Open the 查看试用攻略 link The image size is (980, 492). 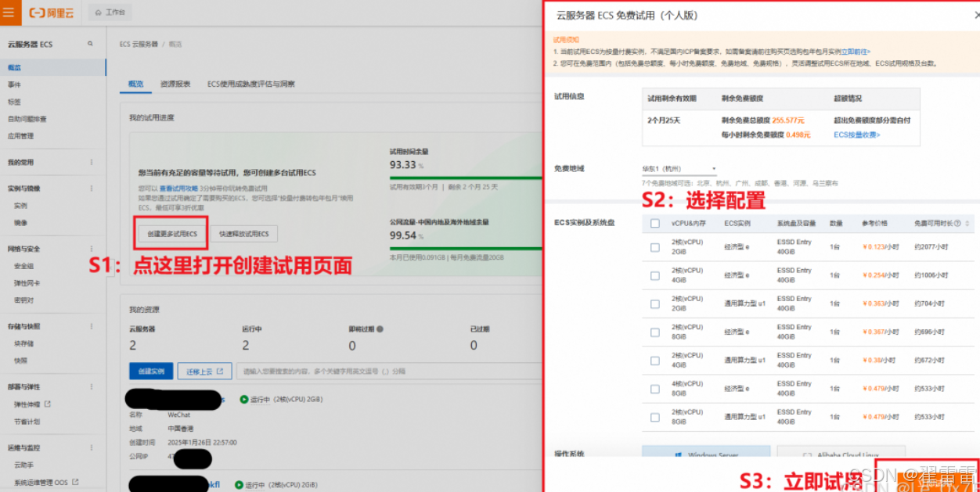178,189
